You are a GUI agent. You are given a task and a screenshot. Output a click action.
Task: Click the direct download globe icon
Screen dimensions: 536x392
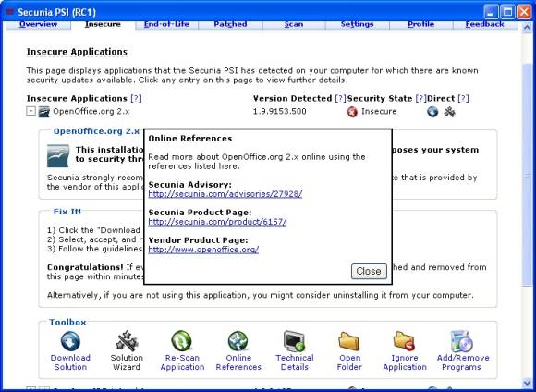point(432,112)
